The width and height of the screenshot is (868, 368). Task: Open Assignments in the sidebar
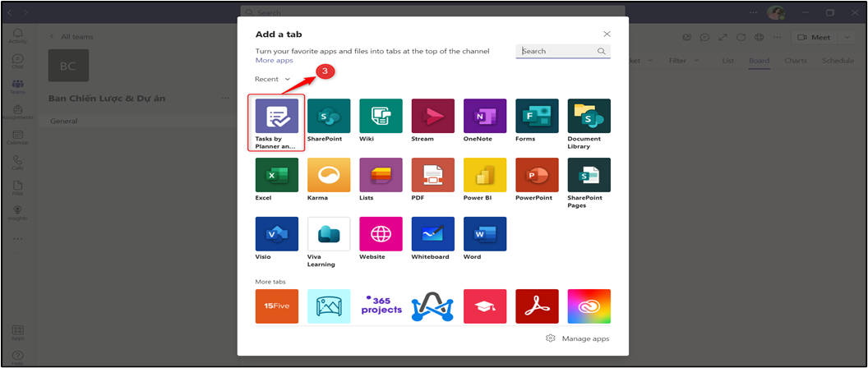(x=18, y=113)
